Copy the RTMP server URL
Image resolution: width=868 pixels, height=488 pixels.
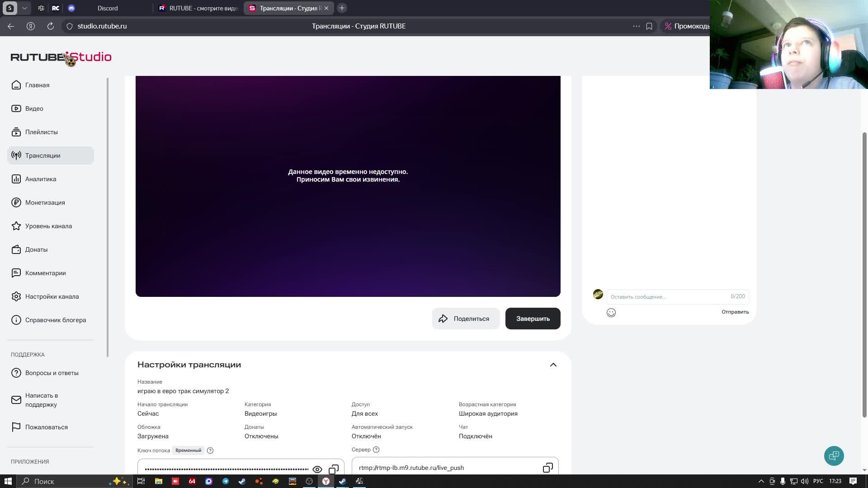pos(547,468)
